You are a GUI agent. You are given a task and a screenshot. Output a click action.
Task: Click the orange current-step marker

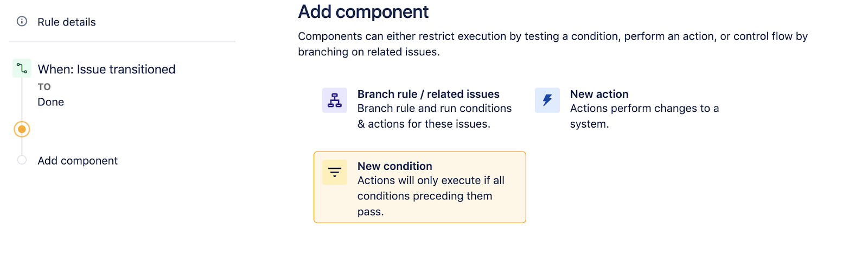[22, 129]
